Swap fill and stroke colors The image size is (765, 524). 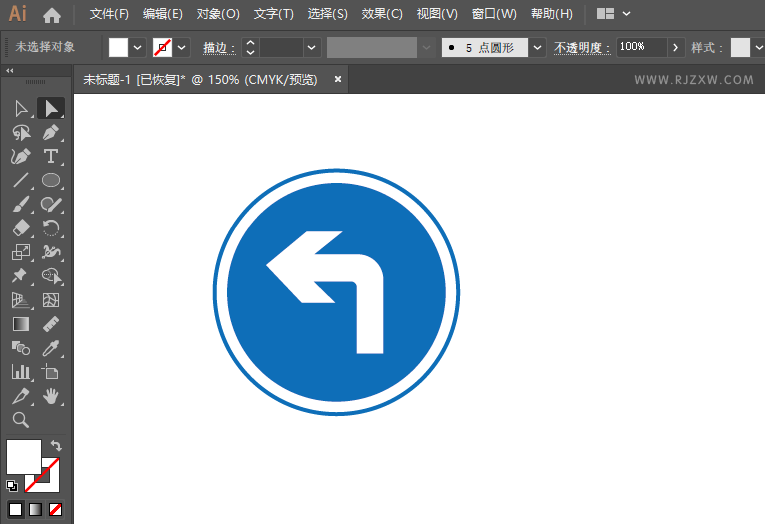pos(56,445)
